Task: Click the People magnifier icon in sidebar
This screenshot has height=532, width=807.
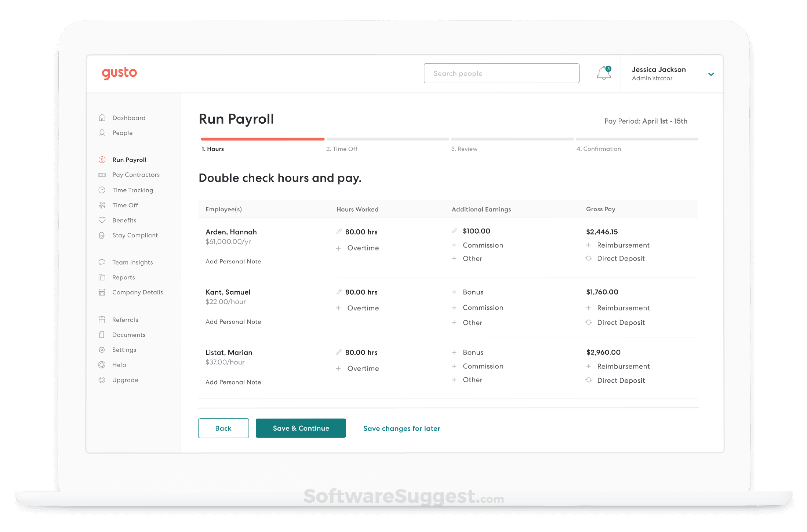Action: [x=102, y=133]
